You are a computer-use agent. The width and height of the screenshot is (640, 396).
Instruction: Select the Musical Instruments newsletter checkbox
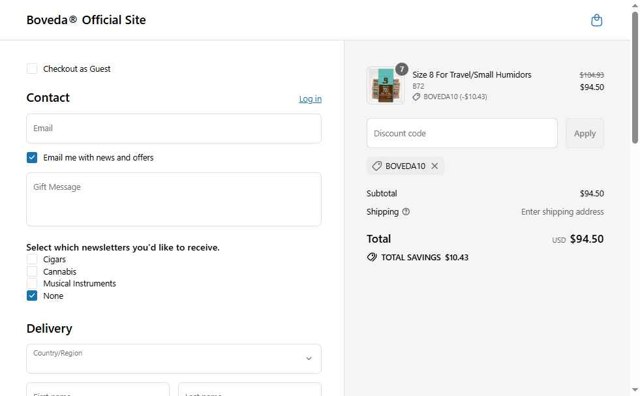click(x=32, y=283)
